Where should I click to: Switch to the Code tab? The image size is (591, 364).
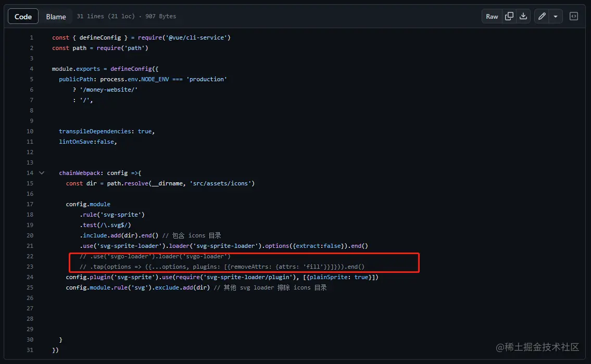(x=23, y=16)
